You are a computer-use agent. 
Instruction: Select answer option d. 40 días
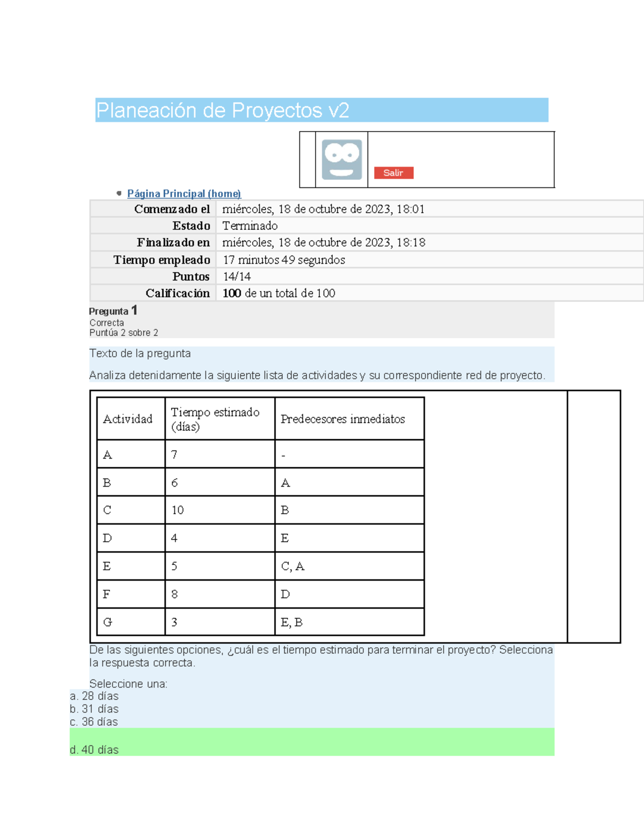click(94, 750)
